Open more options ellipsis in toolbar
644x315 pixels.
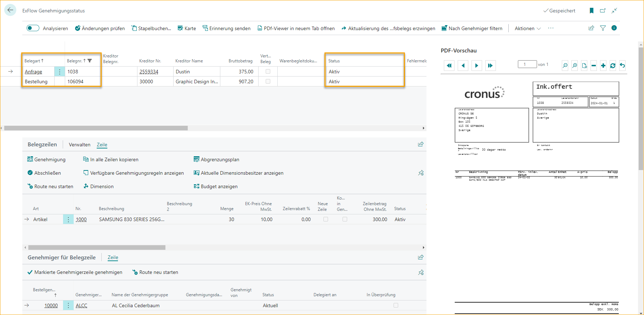point(550,28)
